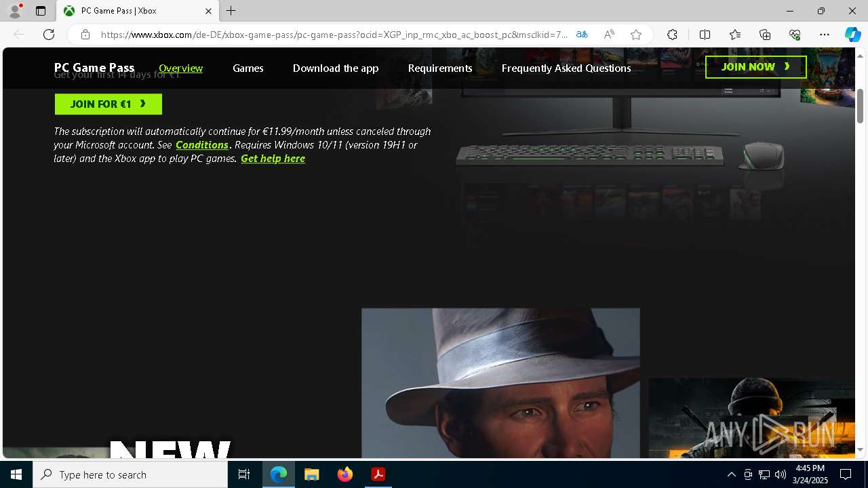Open the favorites list icon
Screen dimensions: 868x488
tap(735, 35)
